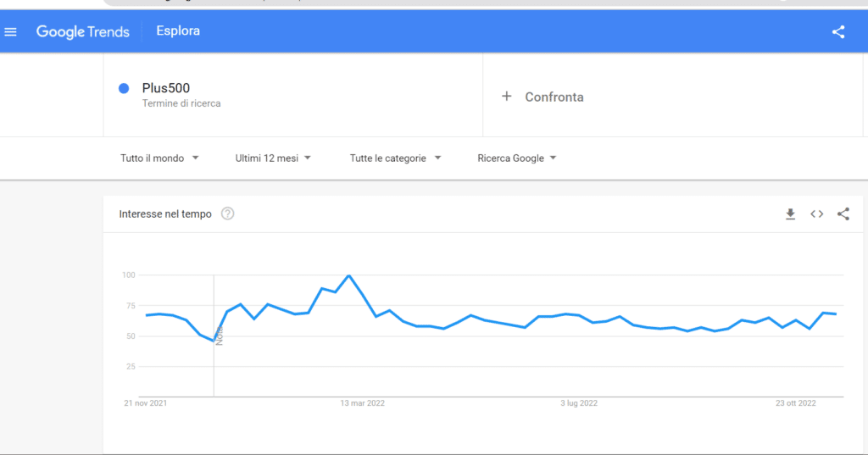868x455 pixels.
Task: Click the Nota marker on the chart
Action: 219,336
